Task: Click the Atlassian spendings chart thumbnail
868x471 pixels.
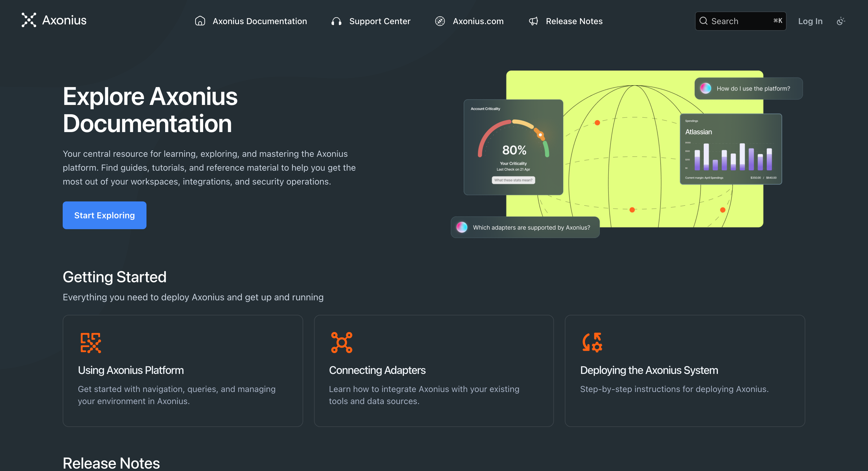Action: 731,149
